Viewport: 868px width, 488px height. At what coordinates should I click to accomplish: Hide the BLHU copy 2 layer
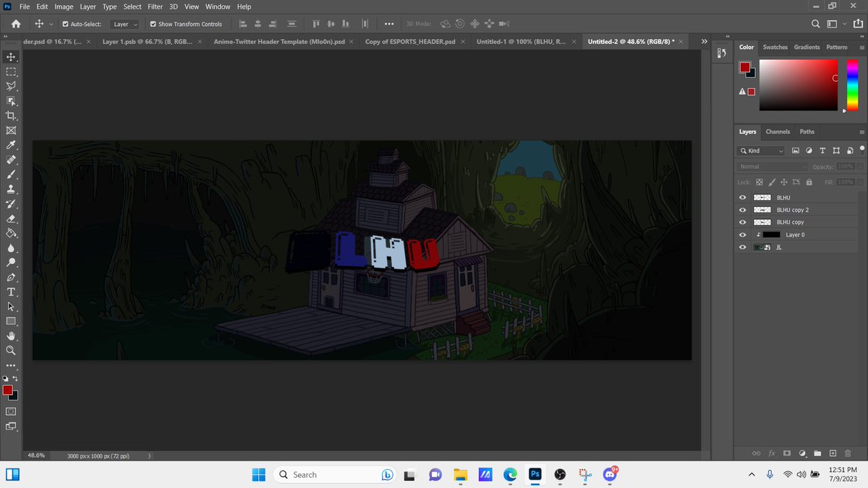742,210
